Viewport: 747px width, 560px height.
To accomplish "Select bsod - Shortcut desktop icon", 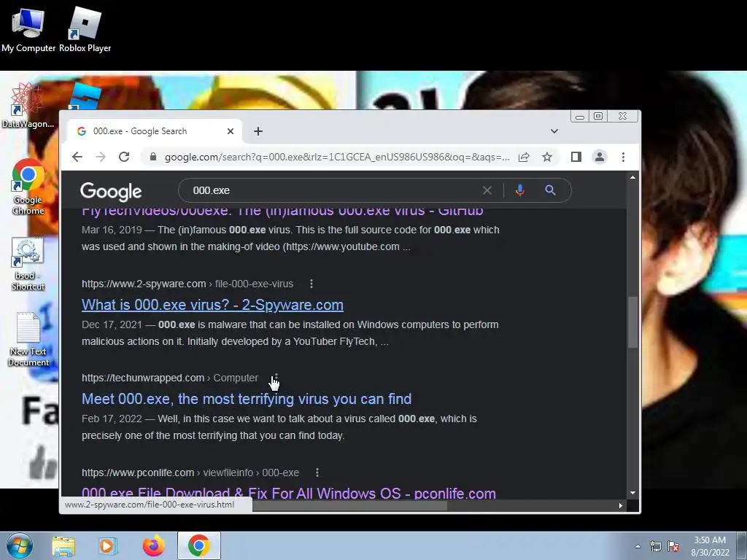I will point(28,264).
